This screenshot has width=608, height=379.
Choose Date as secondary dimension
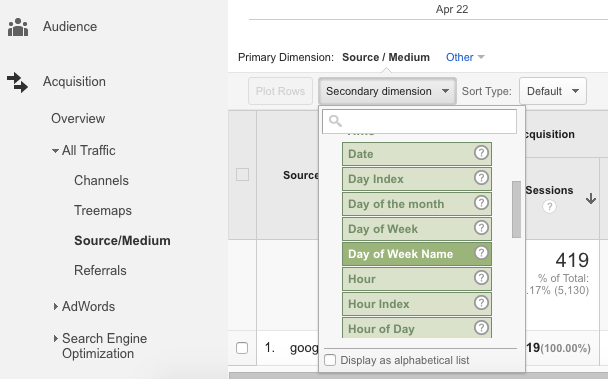(417, 154)
